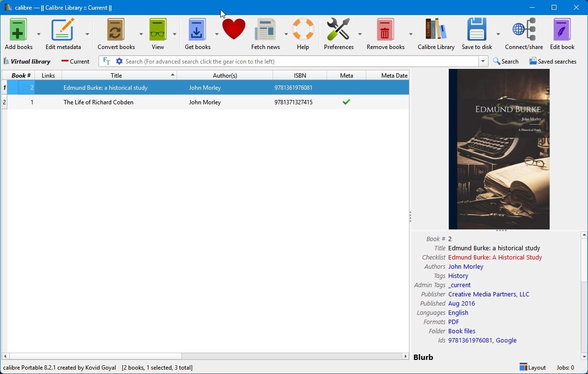Expand the Remove books dropdown arrow
This screenshot has width=588, height=374.
pyautogui.click(x=410, y=34)
